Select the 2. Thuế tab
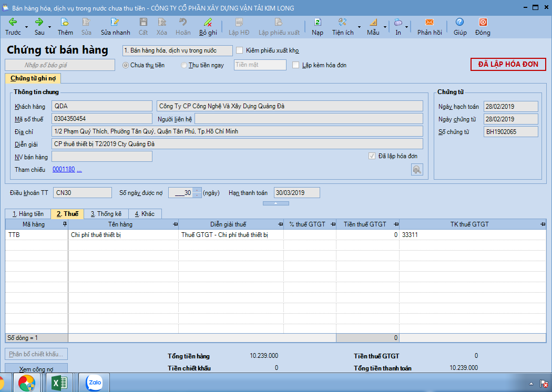The image size is (552, 392). (x=68, y=214)
